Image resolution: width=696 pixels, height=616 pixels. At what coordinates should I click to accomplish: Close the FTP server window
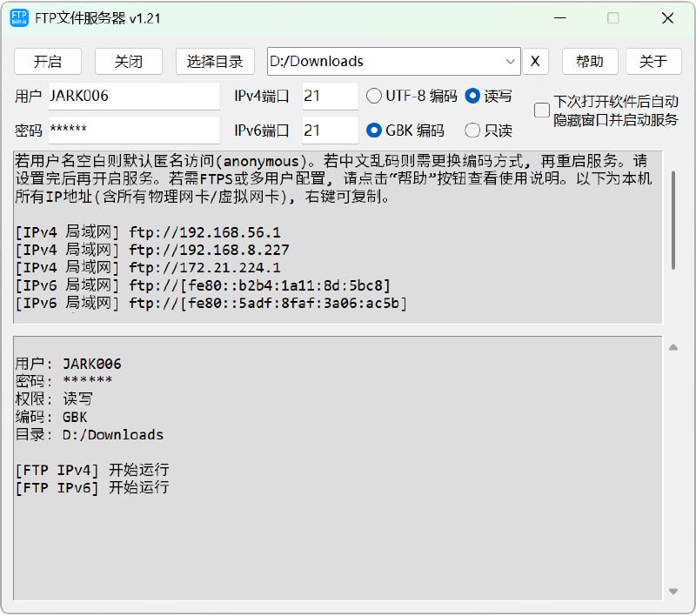[x=666, y=18]
